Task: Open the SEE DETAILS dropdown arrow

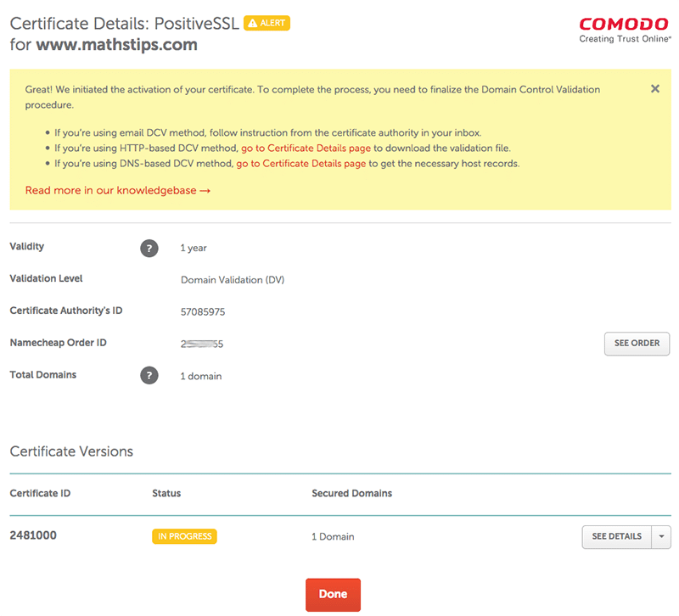Action: point(661,537)
